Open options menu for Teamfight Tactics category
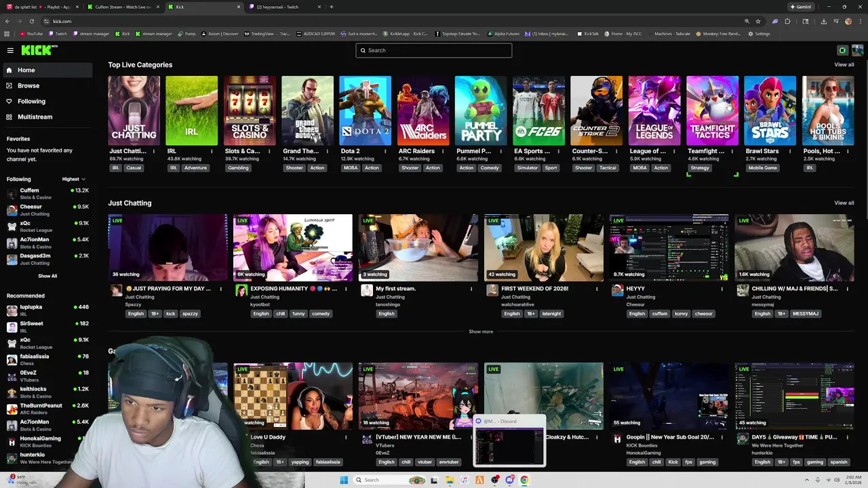The height and width of the screenshot is (488, 868). (x=733, y=151)
